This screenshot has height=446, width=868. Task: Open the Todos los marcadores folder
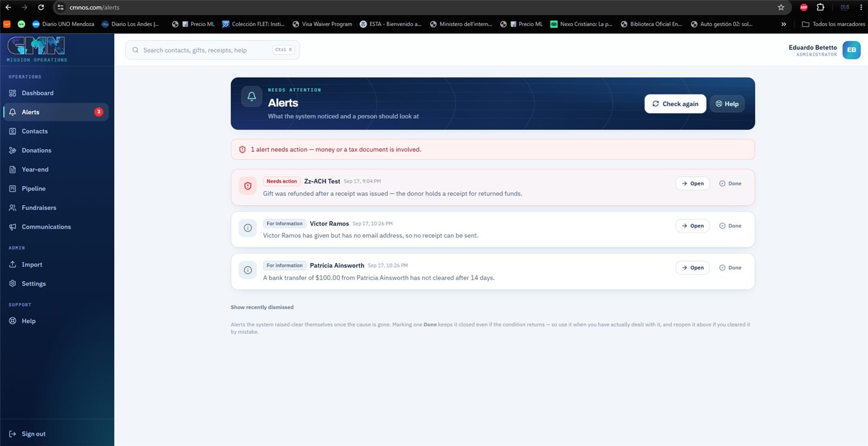click(x=833, y=24)
